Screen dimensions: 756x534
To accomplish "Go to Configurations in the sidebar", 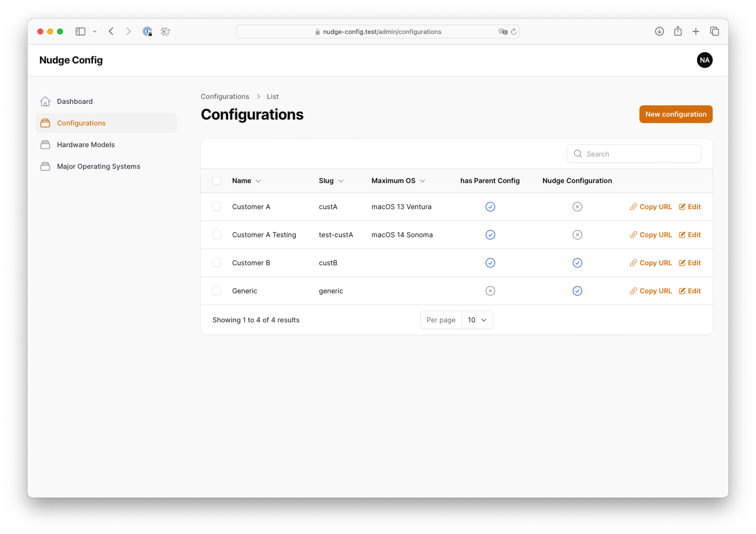I will pyautogui.click(x=81, y=123).
